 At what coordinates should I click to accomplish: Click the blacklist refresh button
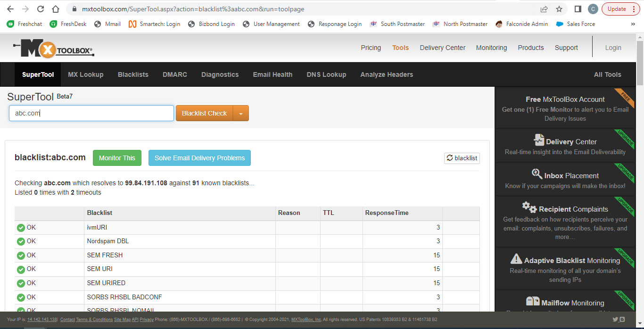point(462,158)
